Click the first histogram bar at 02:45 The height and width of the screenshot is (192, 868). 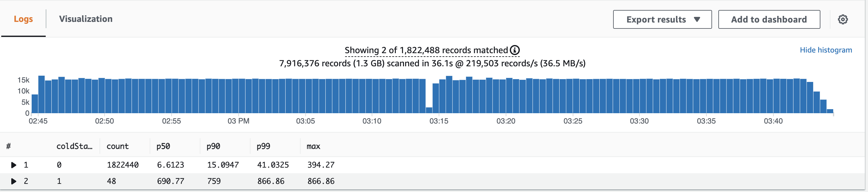tap(35, 104)
